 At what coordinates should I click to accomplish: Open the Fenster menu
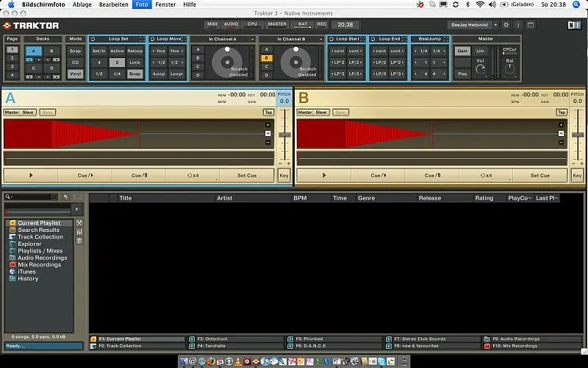(165, 4)
